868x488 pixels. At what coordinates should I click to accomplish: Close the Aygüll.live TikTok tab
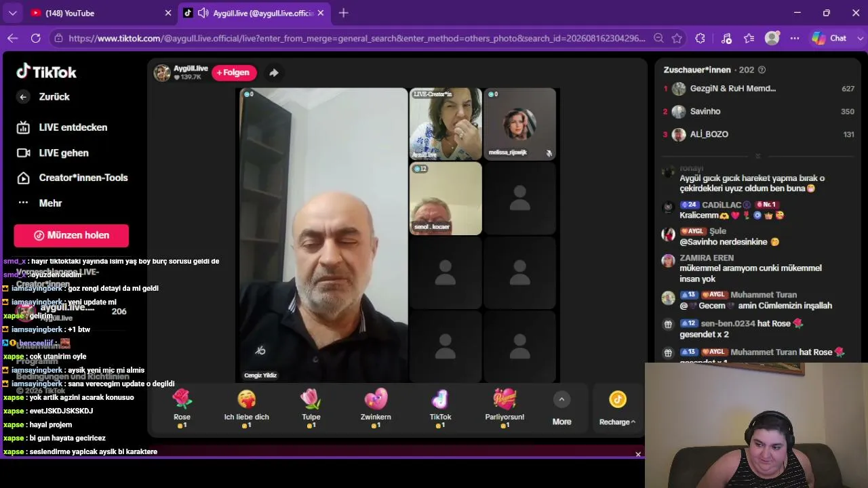[x=321, y=13]
